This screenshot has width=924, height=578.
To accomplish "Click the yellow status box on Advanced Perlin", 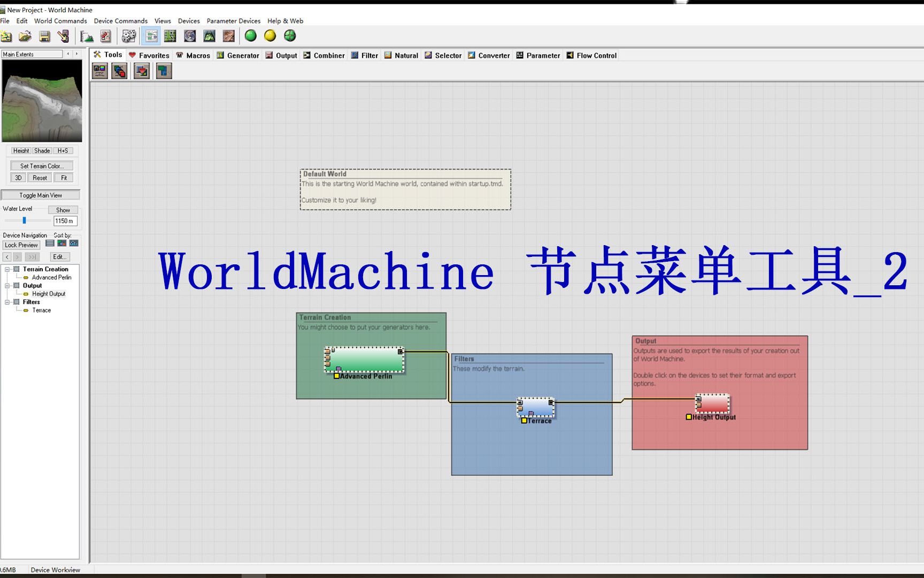I will [x=336, y=376].
